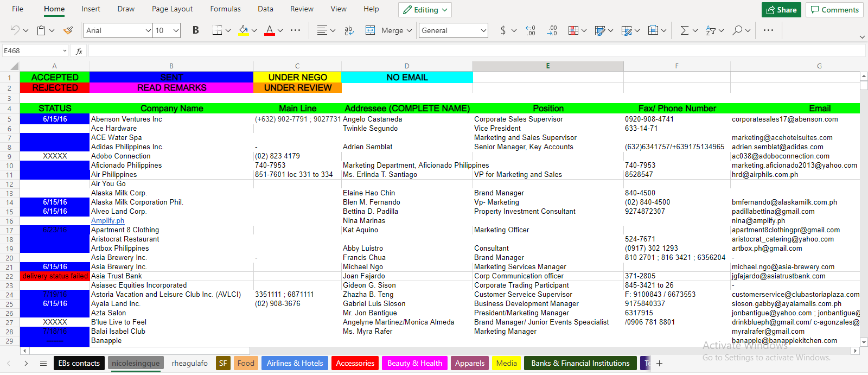This screenshot has width=868, height=375.
Task: Click Format as Table icon
Action: pyautogui.click(x=627, y=30)
